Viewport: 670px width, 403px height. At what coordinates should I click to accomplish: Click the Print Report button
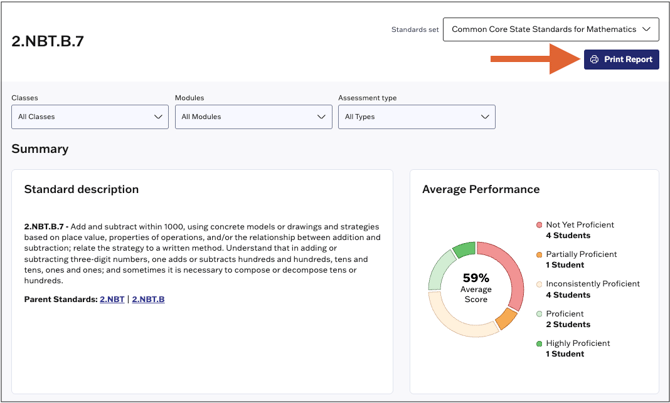621,59
